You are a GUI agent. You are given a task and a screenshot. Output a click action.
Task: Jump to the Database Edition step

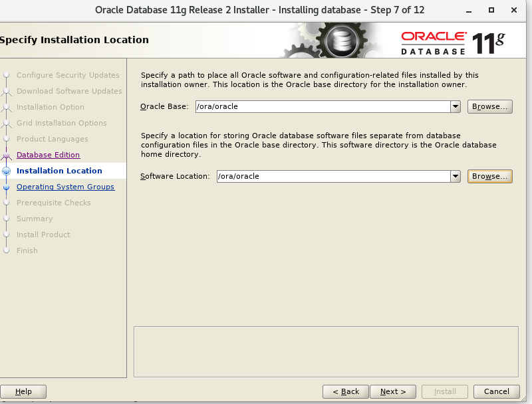tap(48, 155)
